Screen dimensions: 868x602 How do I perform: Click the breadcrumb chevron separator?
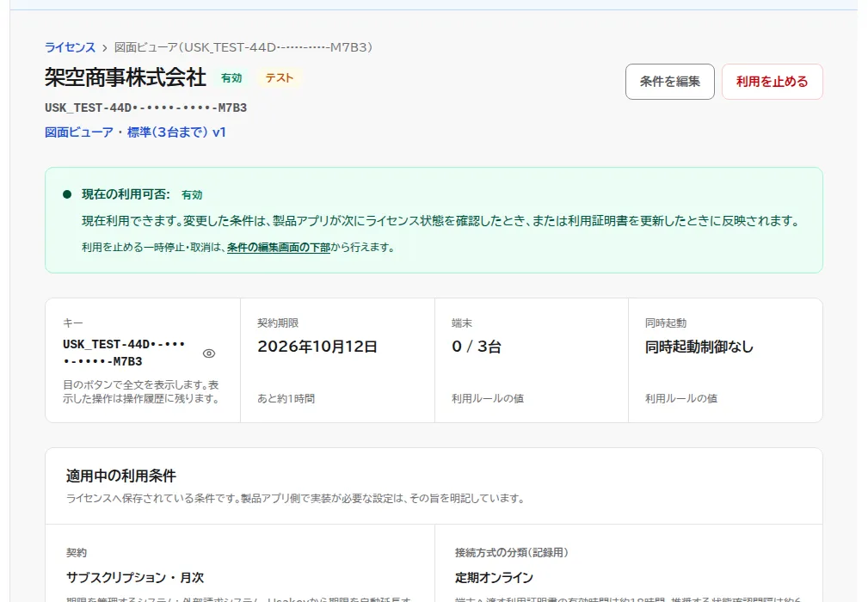point(105,48)
